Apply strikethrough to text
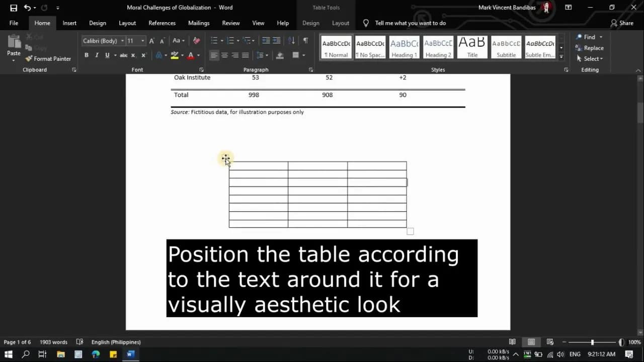This screenshot has width=644, height=362. tap(123, 55)
